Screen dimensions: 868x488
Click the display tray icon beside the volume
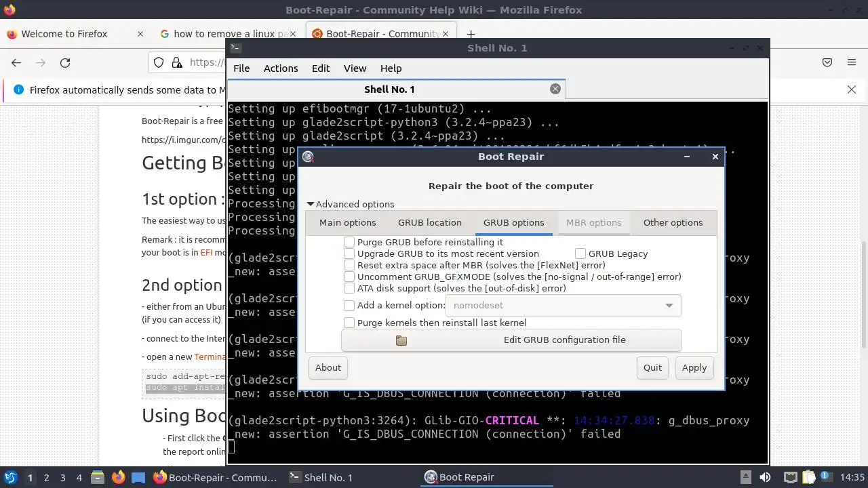tap(791, 477)
